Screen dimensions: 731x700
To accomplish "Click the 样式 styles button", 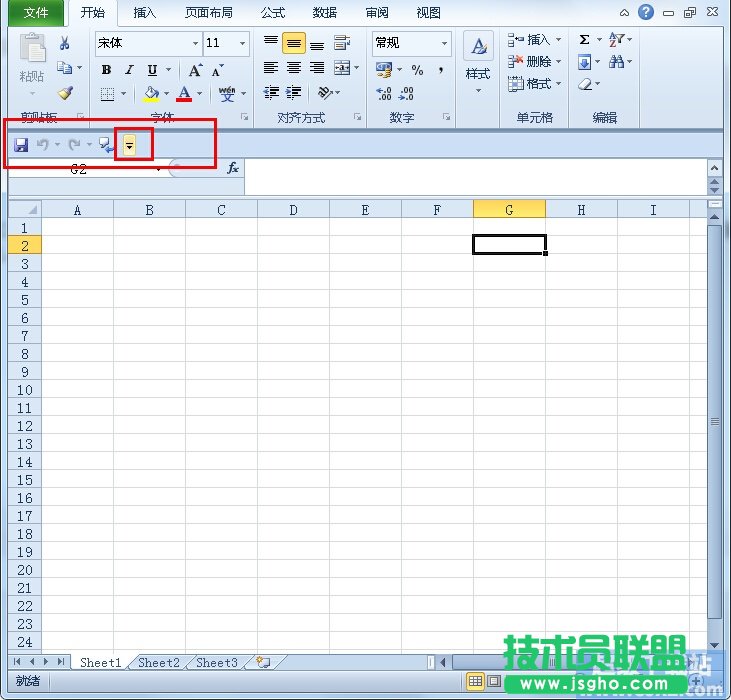I will click(x=478, y=60).
